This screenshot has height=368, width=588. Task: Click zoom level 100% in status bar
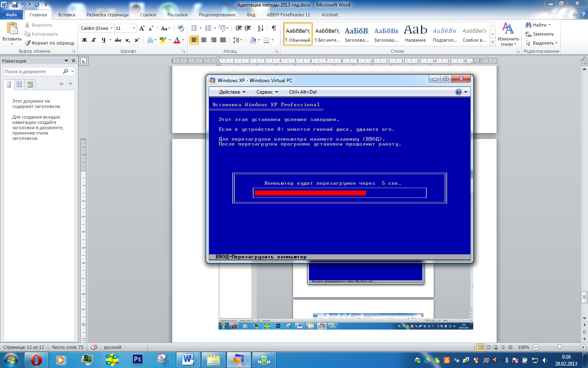tap(523, 347)
